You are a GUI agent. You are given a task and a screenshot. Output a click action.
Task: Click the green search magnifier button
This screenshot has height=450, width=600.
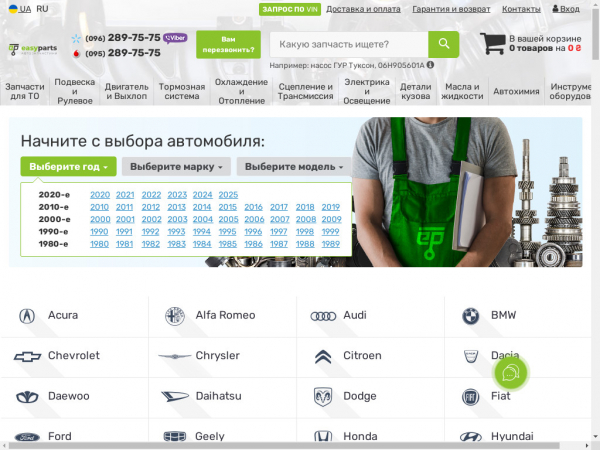443,44
